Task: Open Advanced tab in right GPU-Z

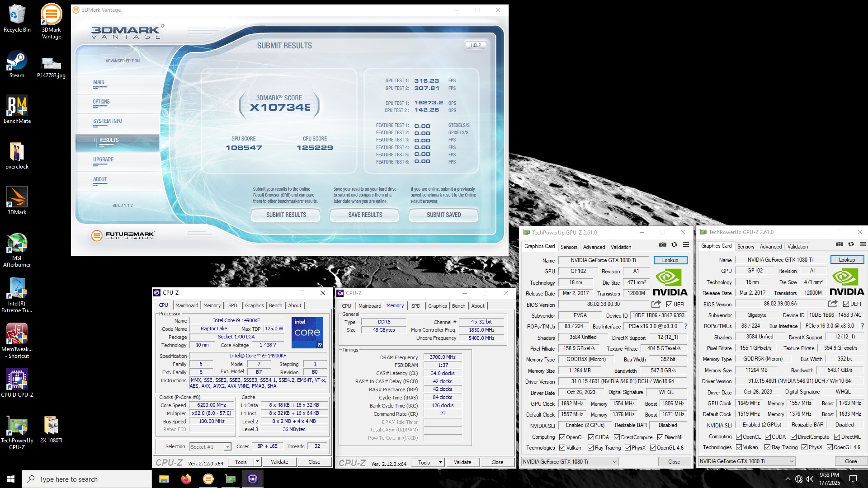Action: [x=770, y=246]
